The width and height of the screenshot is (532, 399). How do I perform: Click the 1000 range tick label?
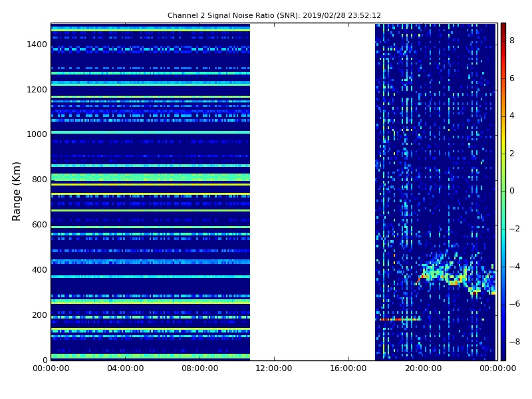(37, 134)
